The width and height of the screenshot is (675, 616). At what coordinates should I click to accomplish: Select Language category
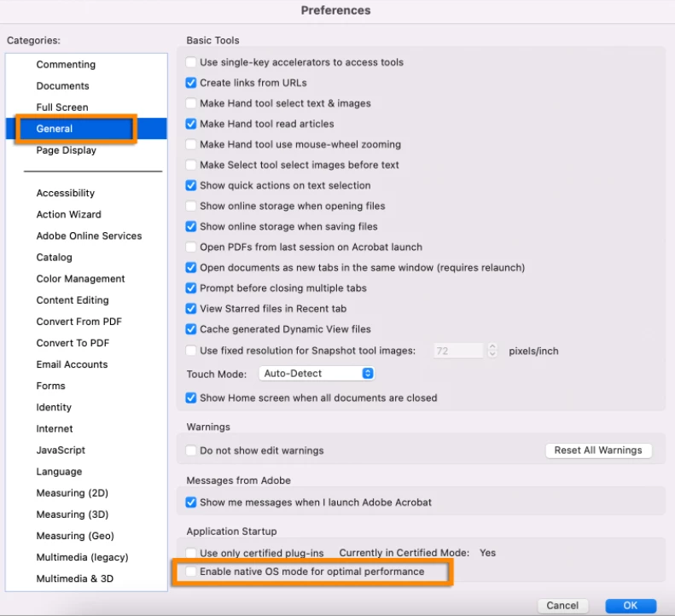point(59,472)
